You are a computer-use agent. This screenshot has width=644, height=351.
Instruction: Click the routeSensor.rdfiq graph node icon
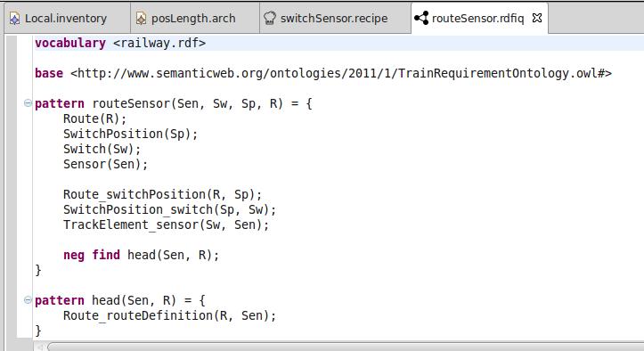[x=421, y=18]
